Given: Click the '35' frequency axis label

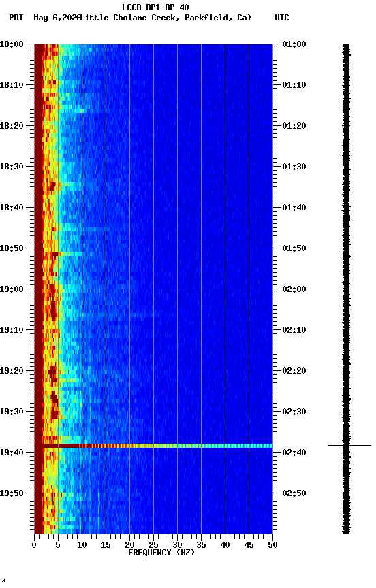Looking at the screenshot, I should click(201, 545).
